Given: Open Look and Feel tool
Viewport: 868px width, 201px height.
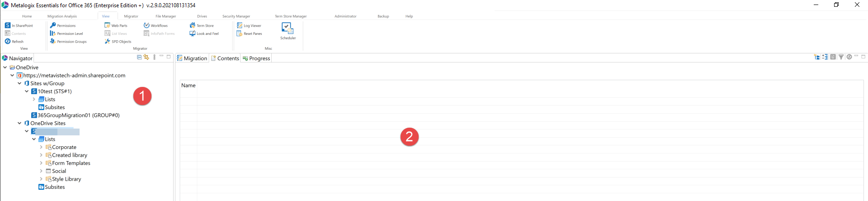Looking at the screenshot, I should point(204,33).
